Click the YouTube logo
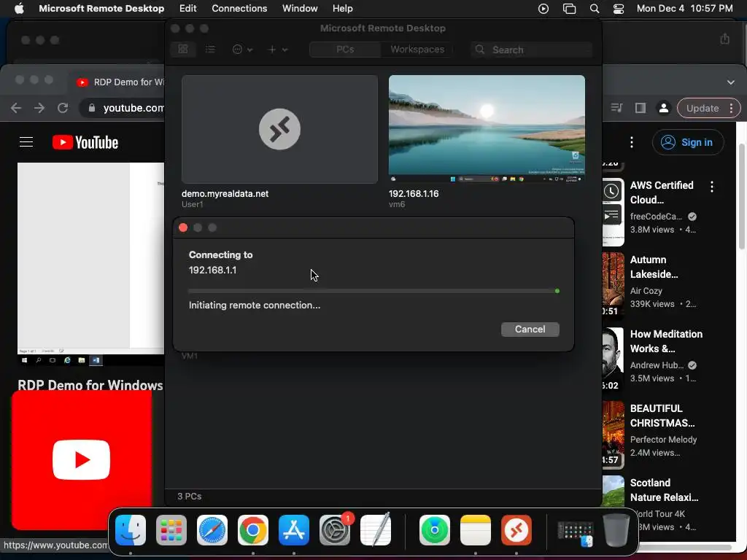 85,142
